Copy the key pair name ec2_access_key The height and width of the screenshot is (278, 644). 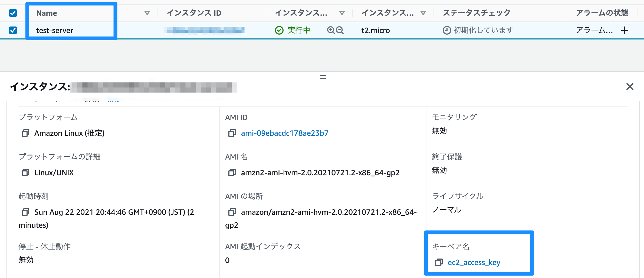439,262
